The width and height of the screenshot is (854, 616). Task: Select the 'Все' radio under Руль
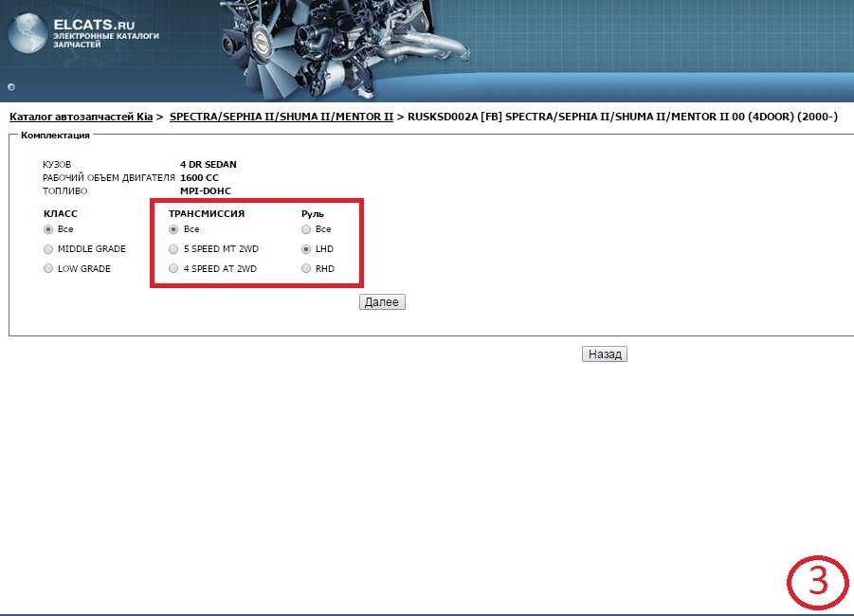click(x=306, y=229)
